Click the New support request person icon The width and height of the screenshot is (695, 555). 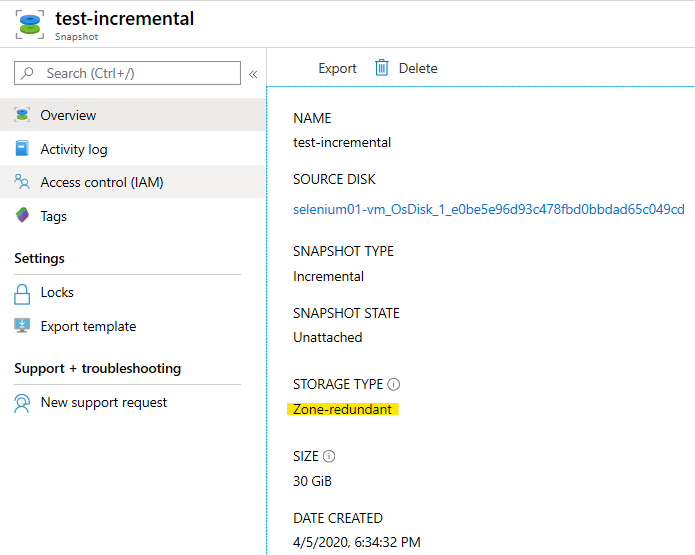point(22,403)
